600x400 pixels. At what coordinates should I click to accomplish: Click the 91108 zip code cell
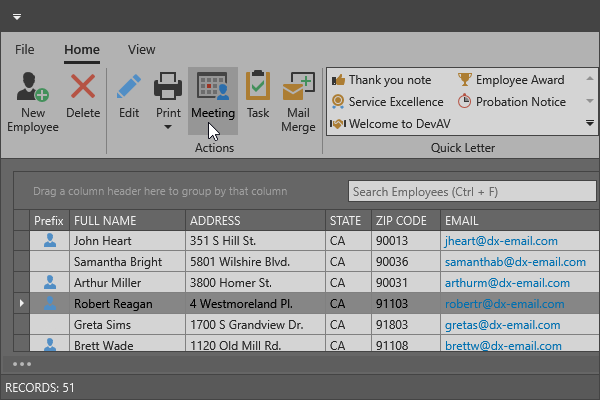point(406,344)
